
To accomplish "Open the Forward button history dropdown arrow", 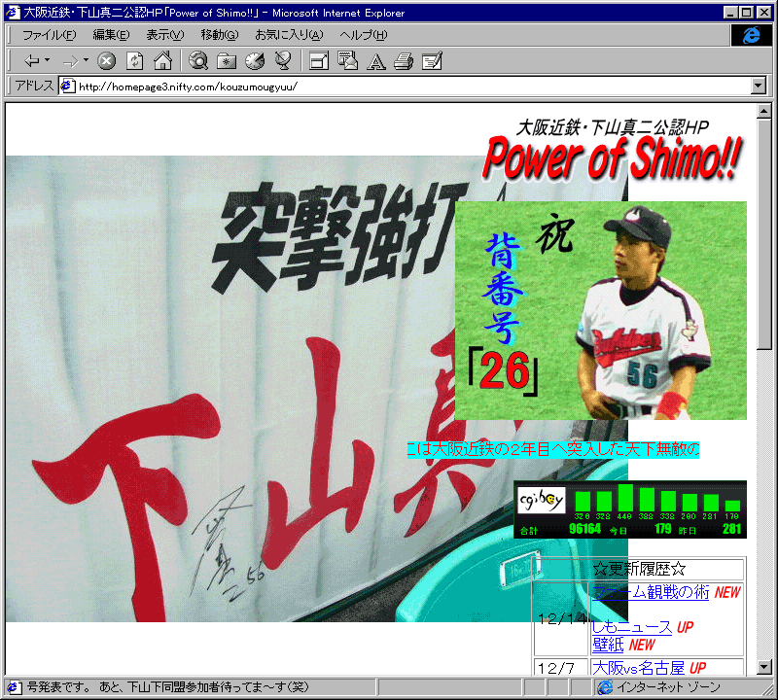I will pyautogui.click(x=86, y=60).
